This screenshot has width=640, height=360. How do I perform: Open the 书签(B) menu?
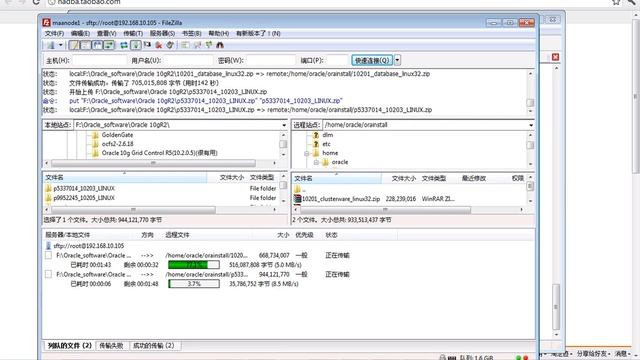coord(191,33)
